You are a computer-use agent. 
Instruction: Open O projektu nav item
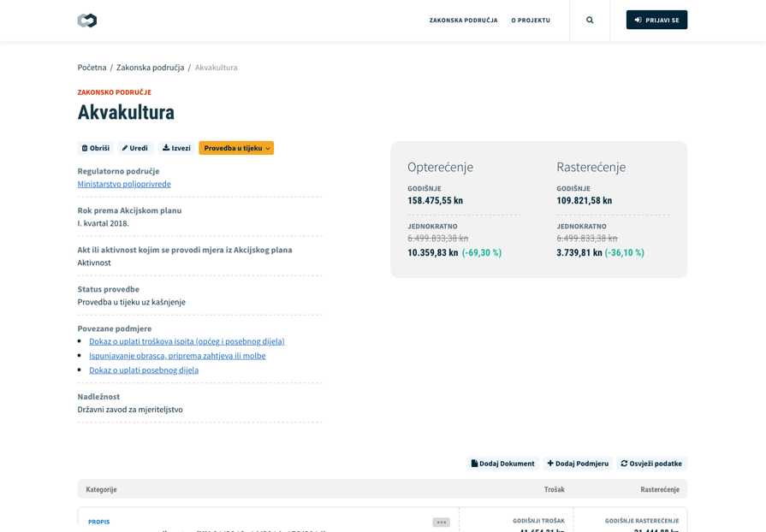[x=531, y=21]
